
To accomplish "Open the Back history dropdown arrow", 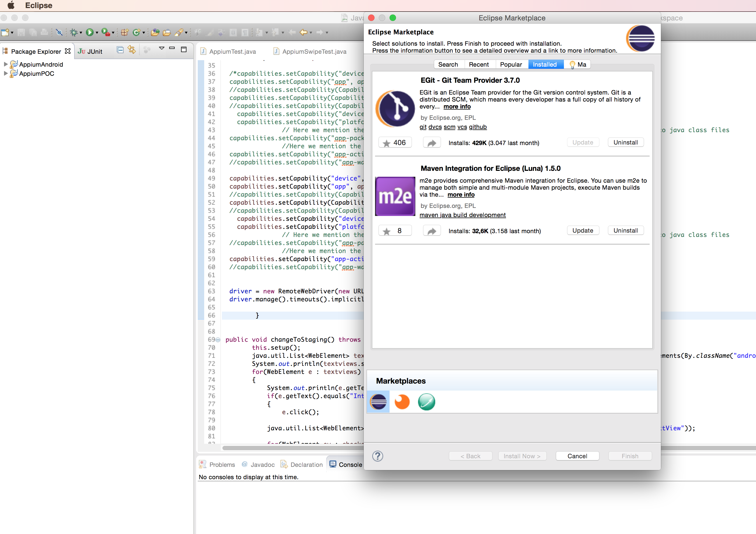I will 311,33.
